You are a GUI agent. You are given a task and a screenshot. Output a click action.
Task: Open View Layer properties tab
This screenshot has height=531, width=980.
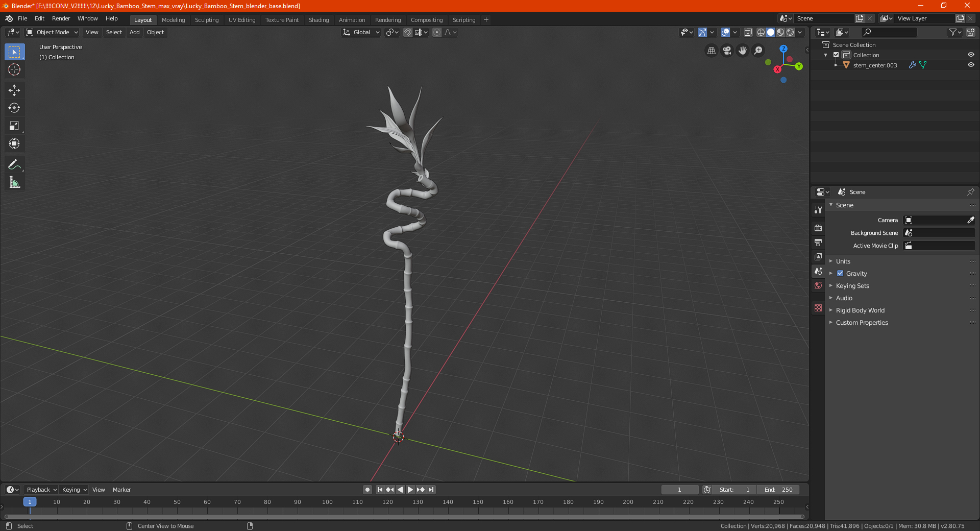pos(818,256)
